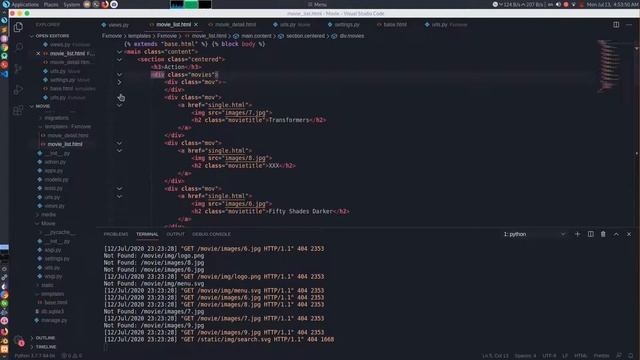
Task: Open the Run and Debug view
Action: pyautogui.click(x=18, y=89)
